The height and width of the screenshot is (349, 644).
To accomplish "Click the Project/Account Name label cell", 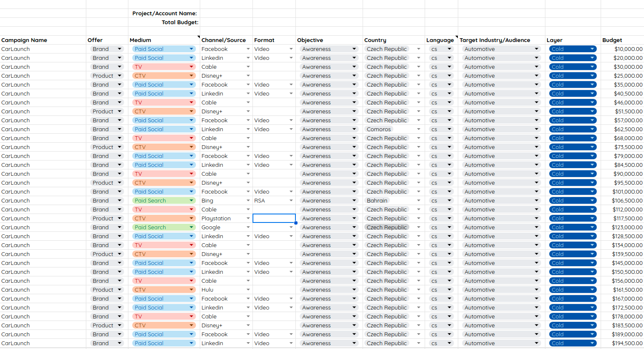I will coord(164,13).
